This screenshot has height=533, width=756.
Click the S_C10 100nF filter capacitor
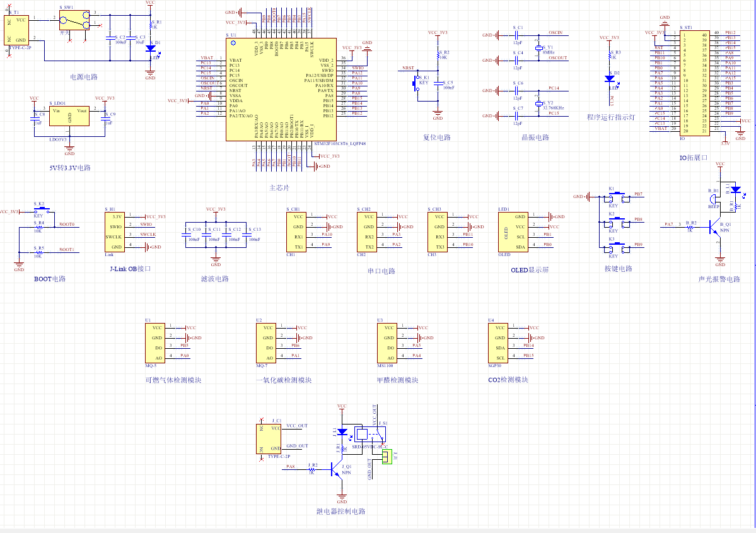185,235
